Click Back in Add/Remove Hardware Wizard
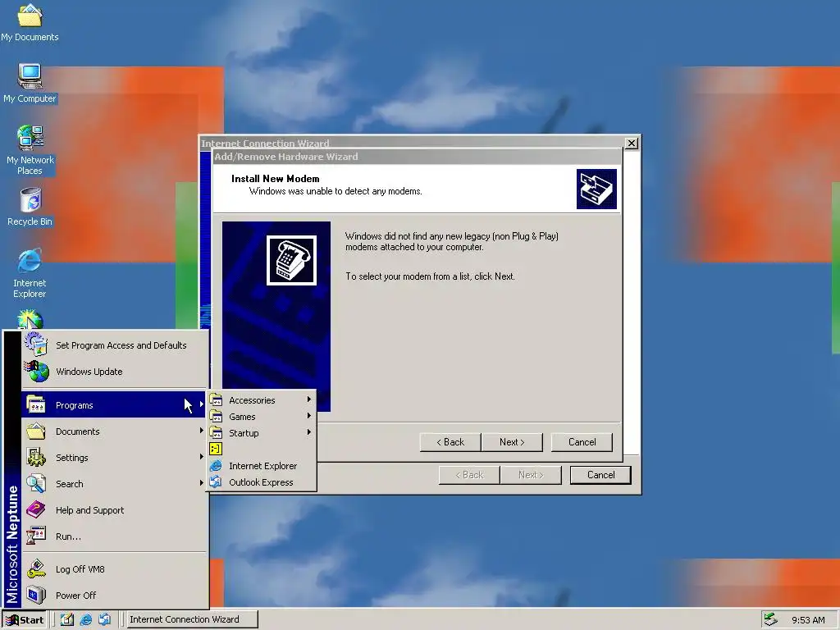 click(450, 442)
